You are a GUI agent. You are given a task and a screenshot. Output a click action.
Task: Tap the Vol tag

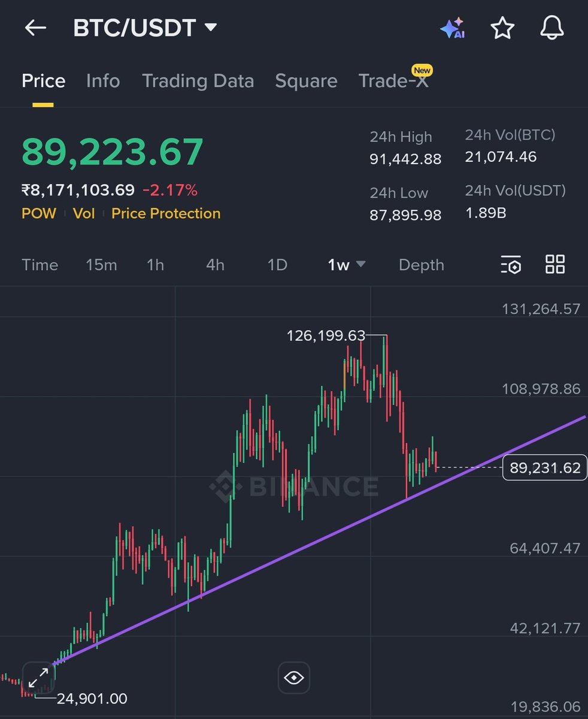(x=84, y=213)
